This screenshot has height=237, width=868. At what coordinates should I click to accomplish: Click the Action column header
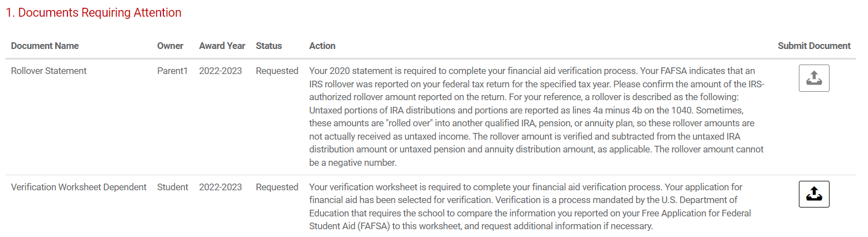pyautogui.click(x=322, y=46)
